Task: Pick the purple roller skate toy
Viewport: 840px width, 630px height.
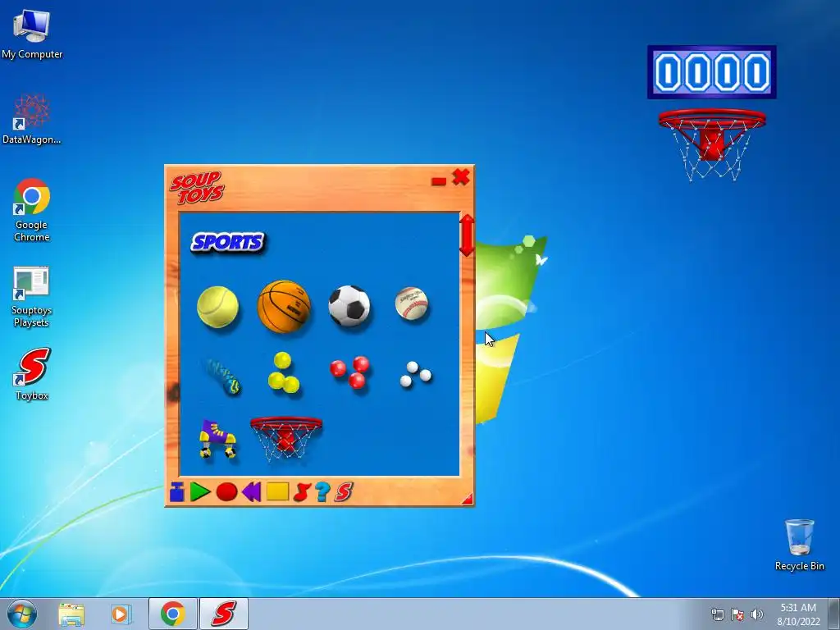Action: pyautogui.click(x=217, y=439)
